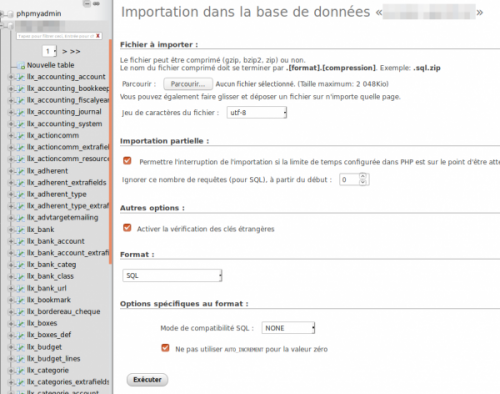Click the Nouvelle table link
Screen dimensions: 500x394
[51, 65]
